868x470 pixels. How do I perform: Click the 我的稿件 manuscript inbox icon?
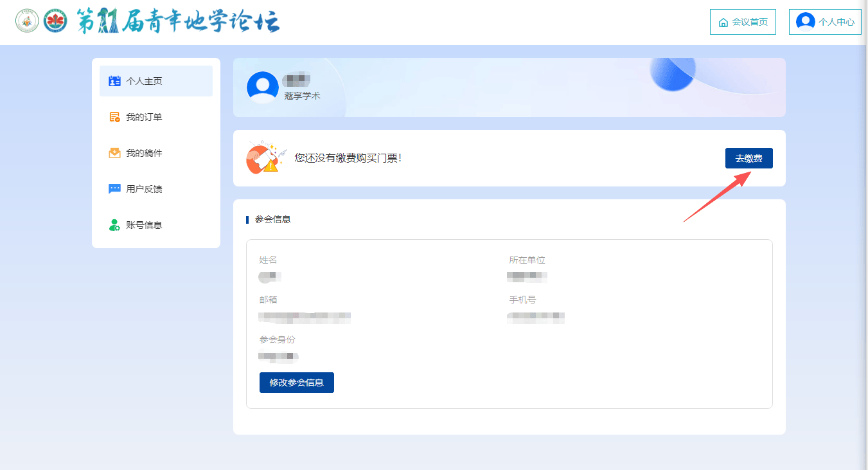click(115, 153)
